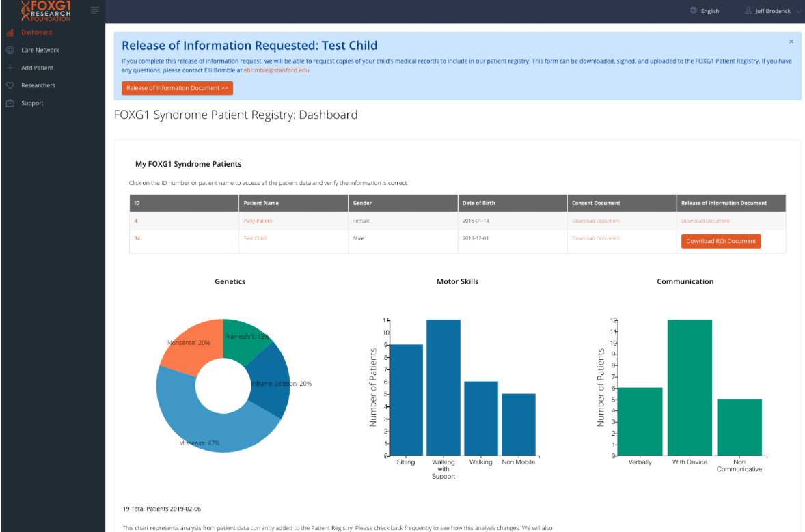Expand the Jeff Broderick user menu
The image size is (805, 532).
pos(773,11)
